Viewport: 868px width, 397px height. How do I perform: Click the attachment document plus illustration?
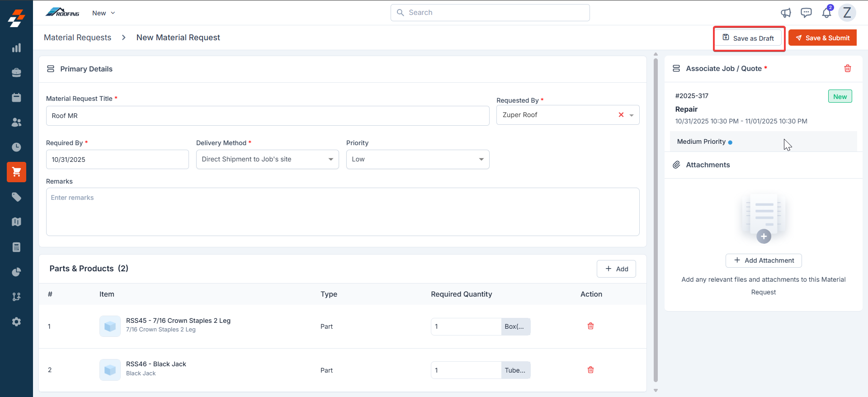coord(764,219)
